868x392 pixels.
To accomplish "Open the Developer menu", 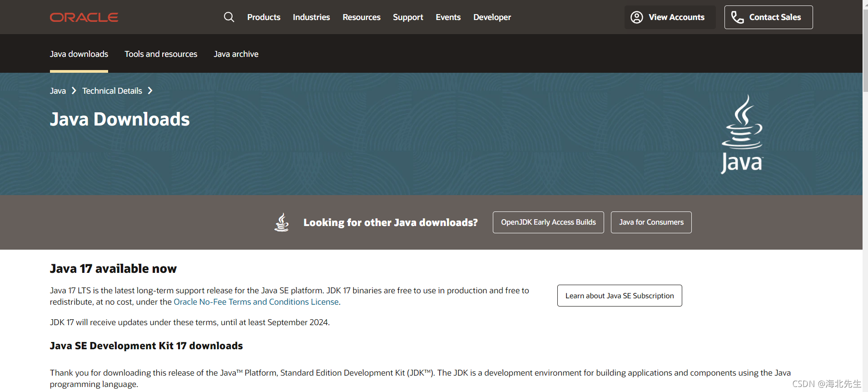I will click(x=492, y=17).
